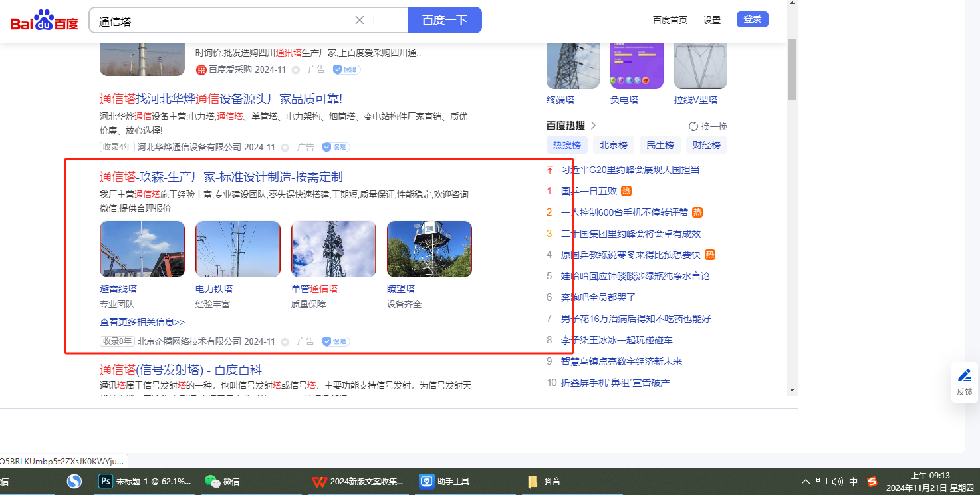Click the 换一换 refresh icon

[693, 126]
